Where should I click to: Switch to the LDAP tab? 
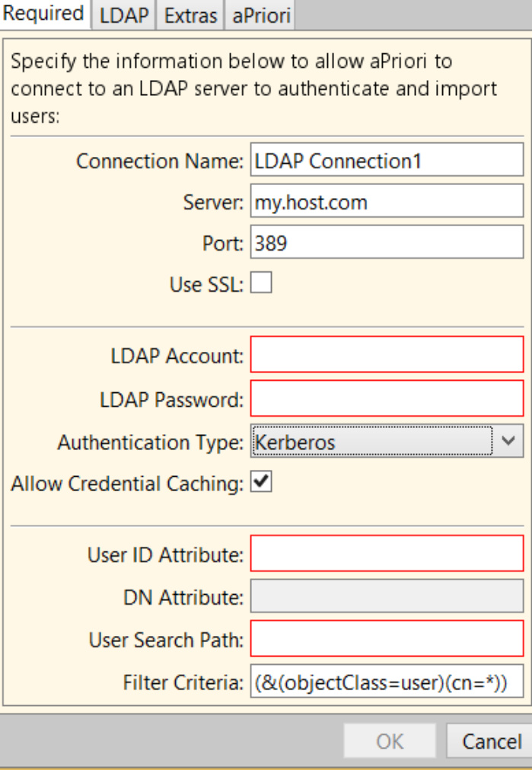click(123, 15)
